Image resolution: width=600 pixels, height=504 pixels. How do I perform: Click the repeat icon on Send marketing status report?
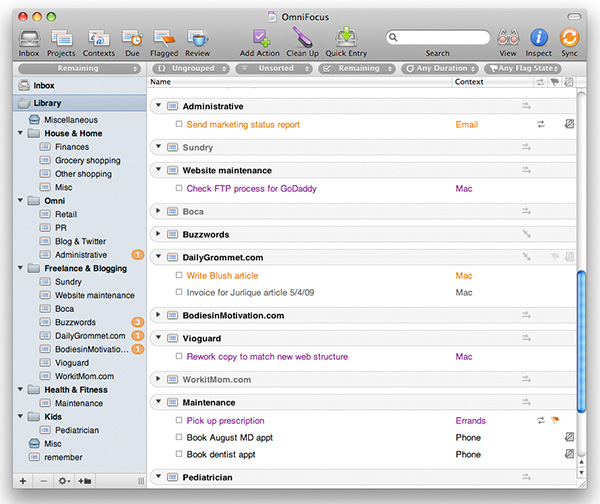541,124
